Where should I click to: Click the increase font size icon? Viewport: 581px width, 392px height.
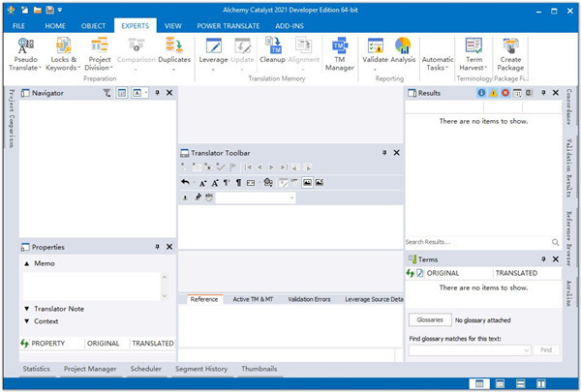[215, 183]
